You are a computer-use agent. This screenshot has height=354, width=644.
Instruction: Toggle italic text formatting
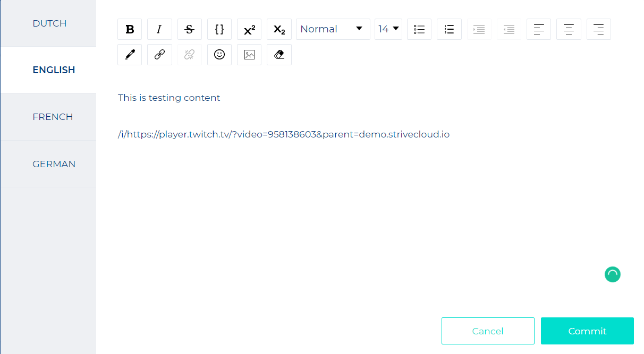pos(159,29)
